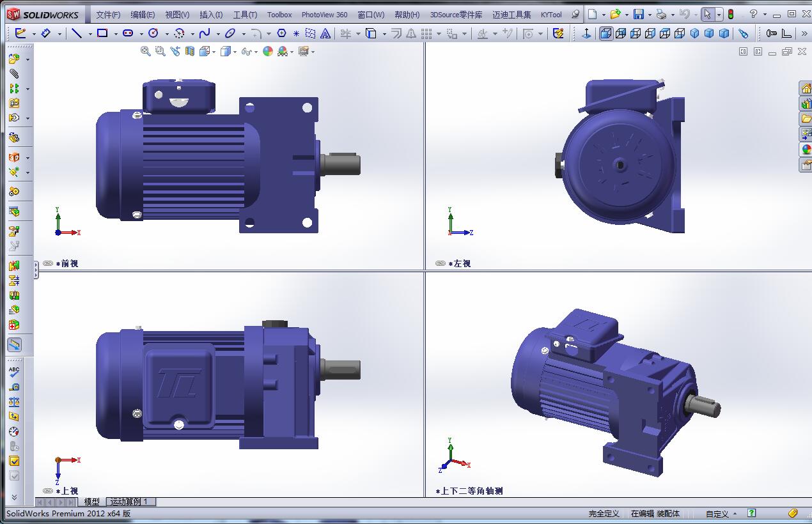Click the Zoom to Area icon

tap(160, 51)
